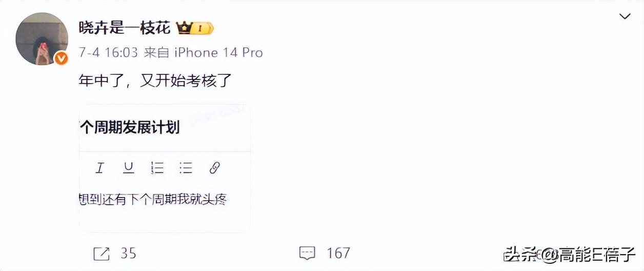The image size is (644, 271).
Task: Click the repost count 35
Action: pos(128,253)
